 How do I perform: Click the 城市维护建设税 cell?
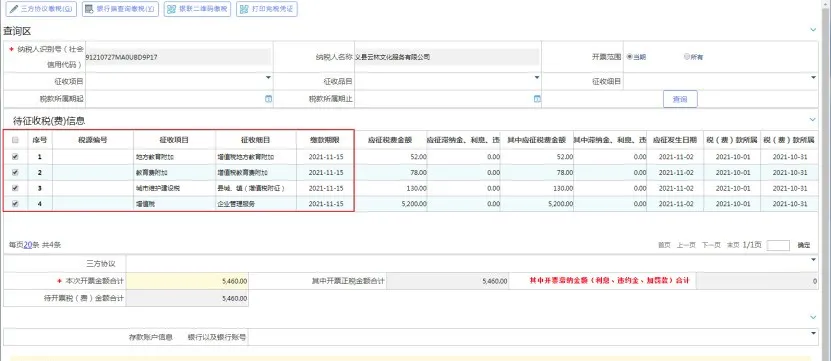[174, 188]
